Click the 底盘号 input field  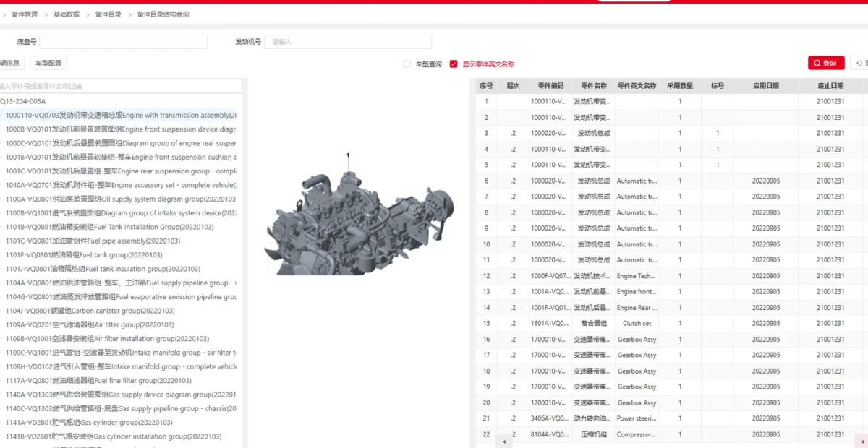point(123,42)
